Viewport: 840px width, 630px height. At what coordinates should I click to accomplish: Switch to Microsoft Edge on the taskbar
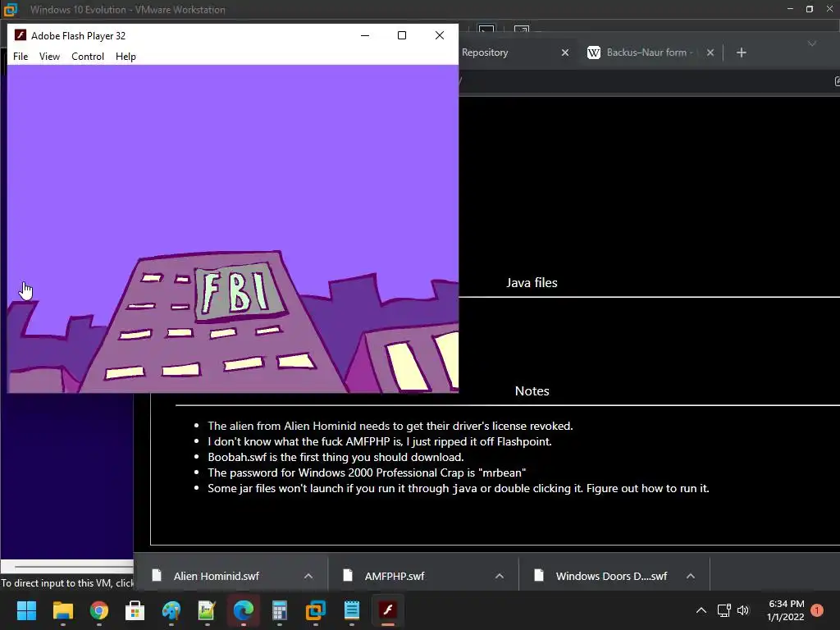tap(243, 610)
